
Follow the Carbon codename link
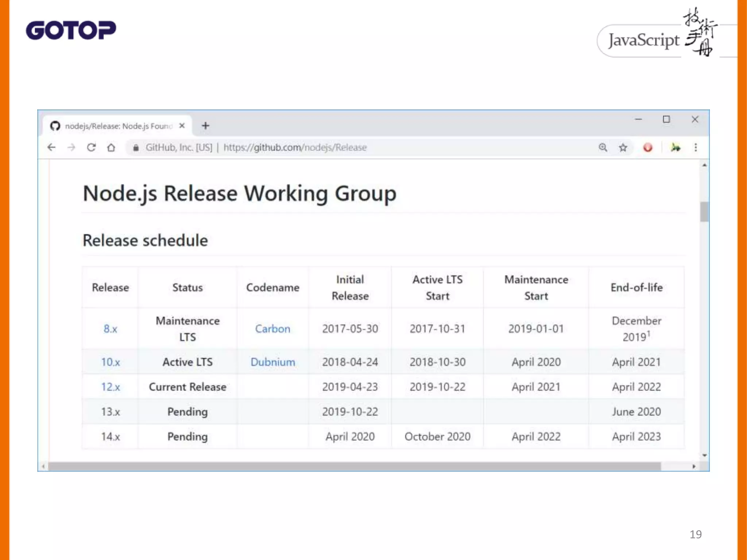point(272,329)
